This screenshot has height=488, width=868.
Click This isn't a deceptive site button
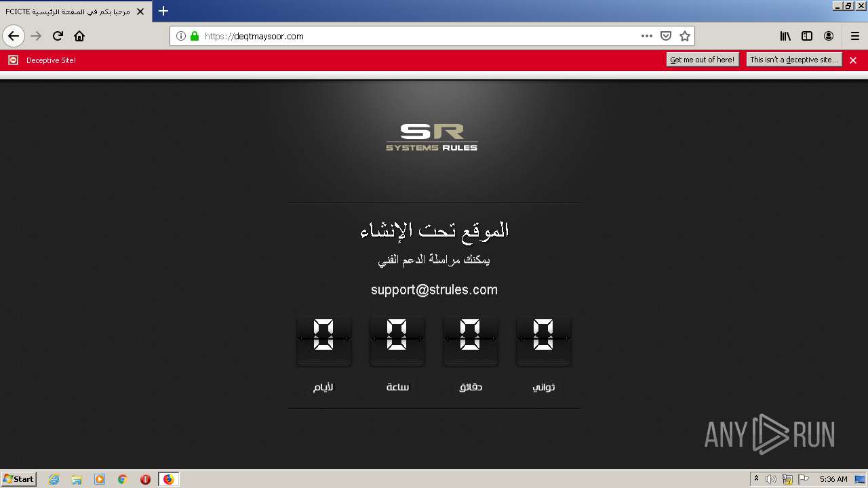pos(794,60)
